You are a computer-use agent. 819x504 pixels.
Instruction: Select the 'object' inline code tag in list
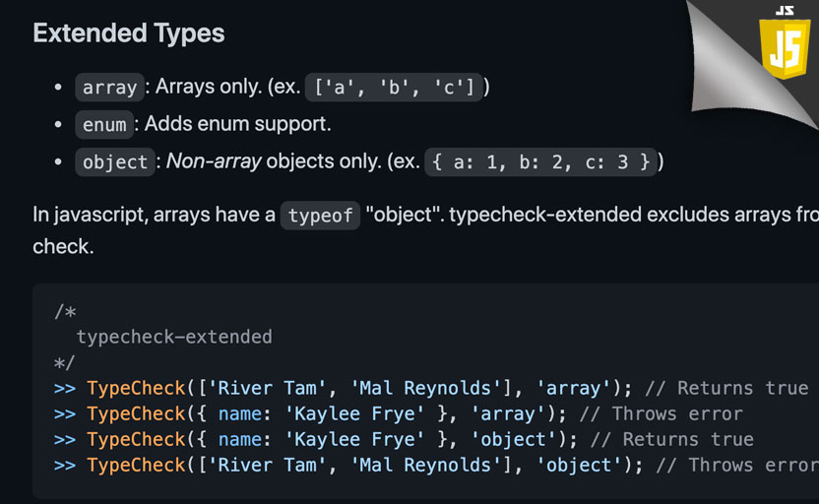coord(115,162)
